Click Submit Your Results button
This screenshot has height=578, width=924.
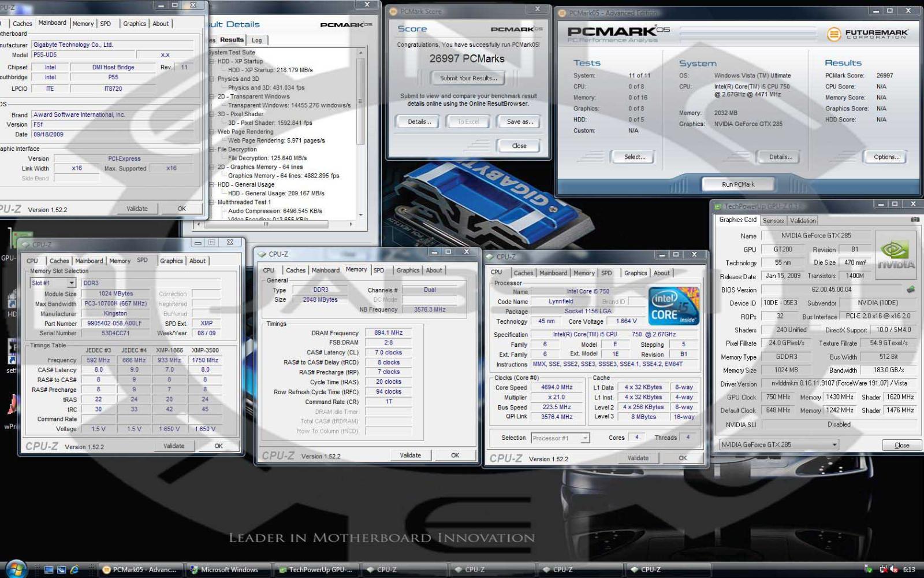[x=468, y=79]
